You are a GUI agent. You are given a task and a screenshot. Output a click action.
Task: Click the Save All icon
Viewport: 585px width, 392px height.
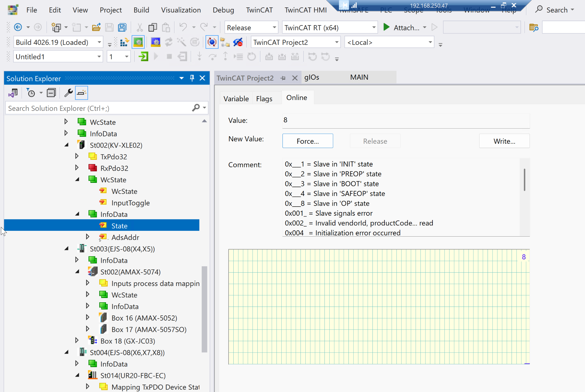122,28
